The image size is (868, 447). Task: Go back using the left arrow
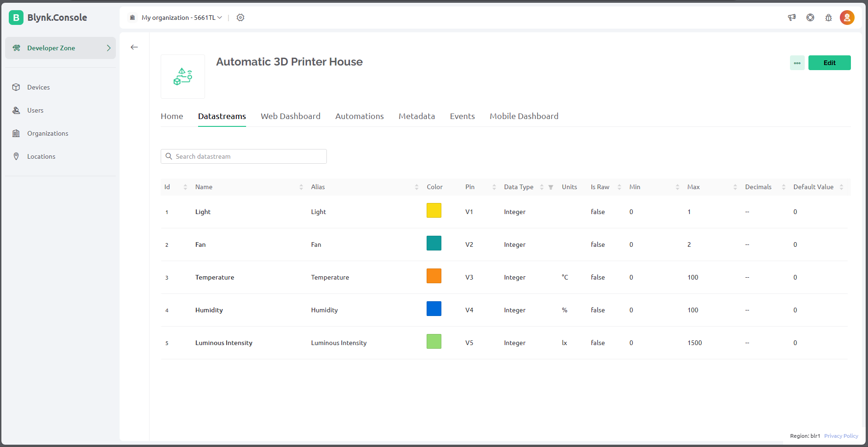pyautogui.click(x=134, y=47)
